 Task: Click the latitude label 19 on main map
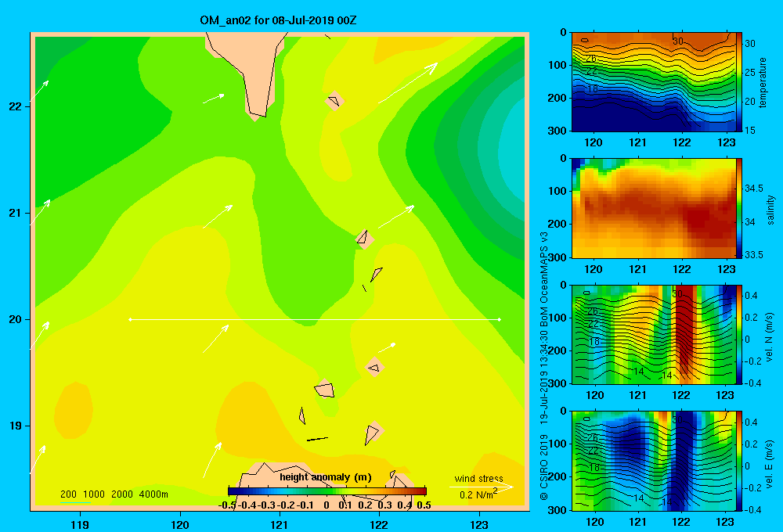point(16,426)
